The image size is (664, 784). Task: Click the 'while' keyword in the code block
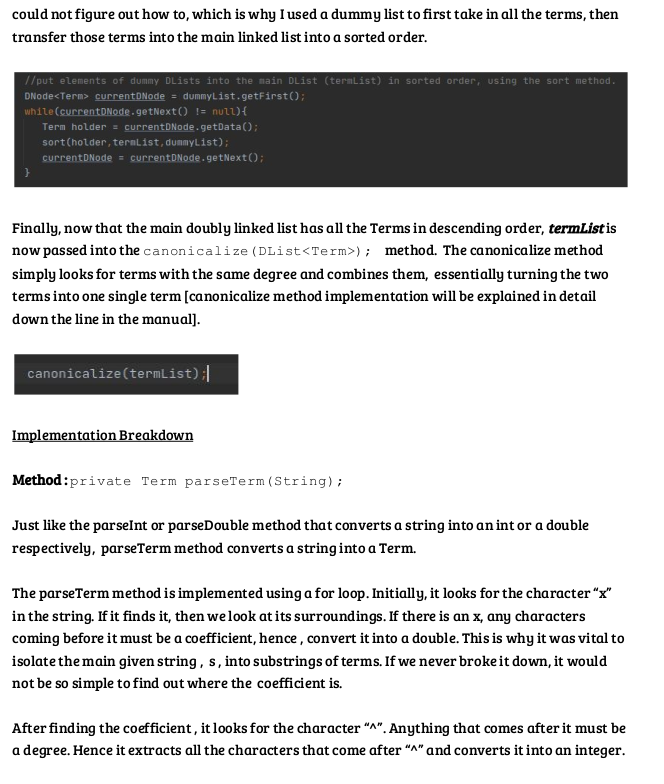point(38,112)
